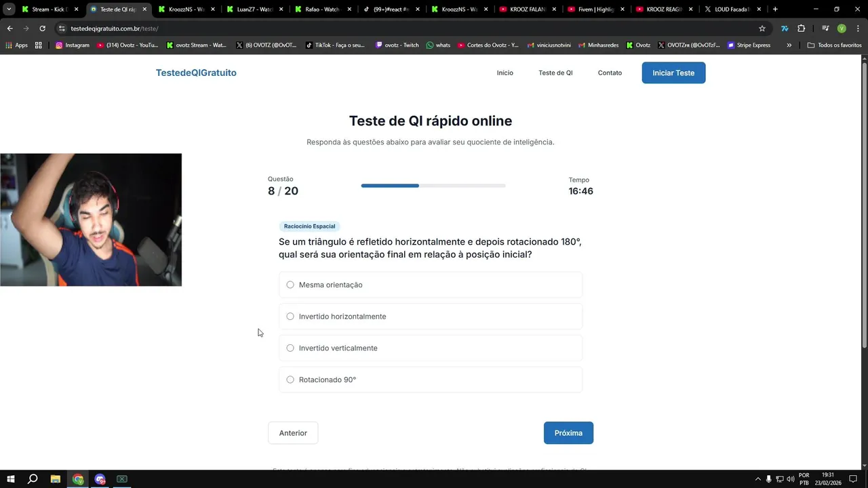This screenshot has height=488, width=868.
Task: Open the 'TikTok - Faça o seu...' bookmark
Action: [x=335, y=45]
